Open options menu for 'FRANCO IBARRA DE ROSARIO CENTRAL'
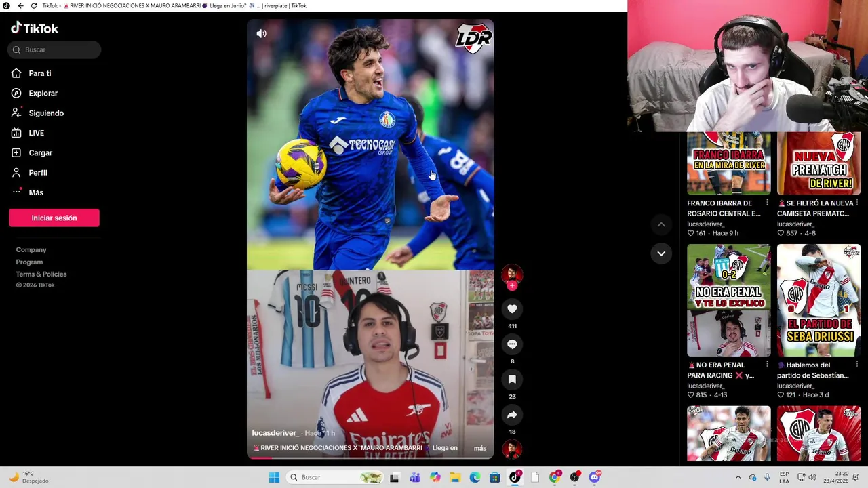Screen dimensions: 868x488 click(767, 203)
